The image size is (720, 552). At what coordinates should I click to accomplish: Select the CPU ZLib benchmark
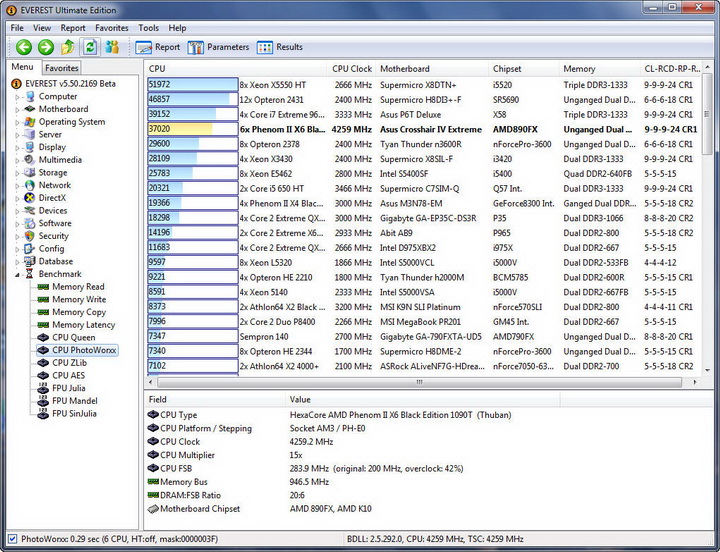[x=69, y=363]
